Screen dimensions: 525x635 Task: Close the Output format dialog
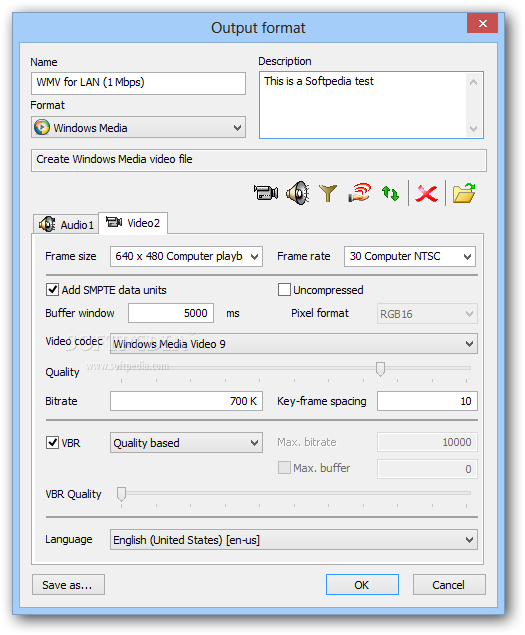(x=482, y=23)
